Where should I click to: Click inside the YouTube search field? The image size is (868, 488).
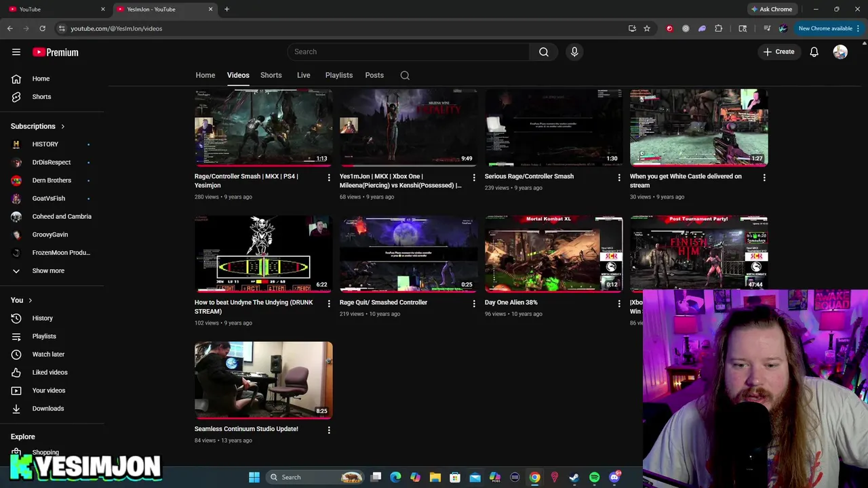409,52
